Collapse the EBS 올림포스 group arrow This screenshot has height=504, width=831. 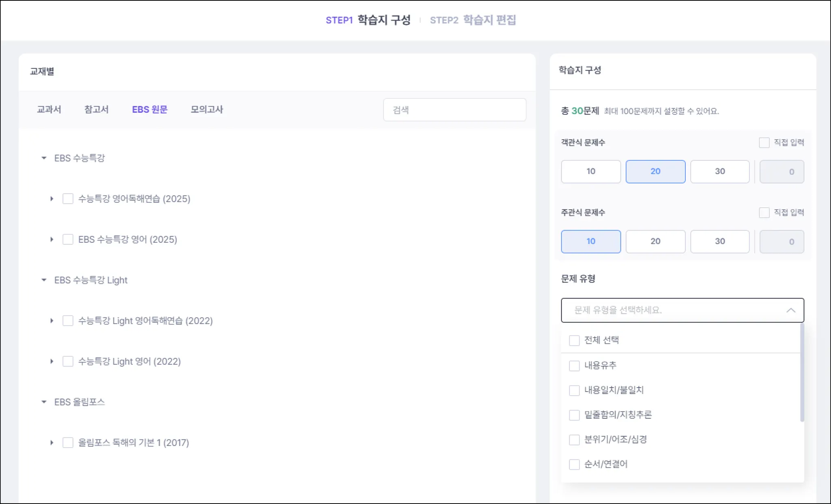point(44,402)
